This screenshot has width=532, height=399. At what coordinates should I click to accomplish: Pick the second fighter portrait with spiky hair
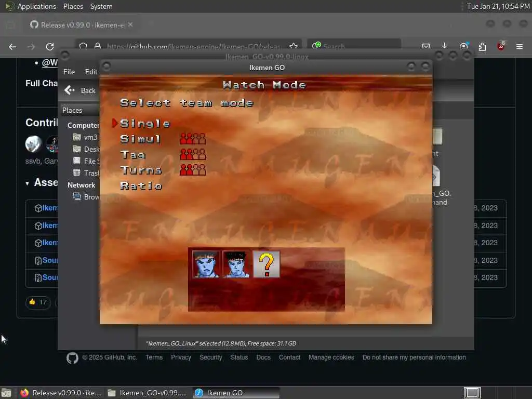pyautogui.click(x=236, y=264)
